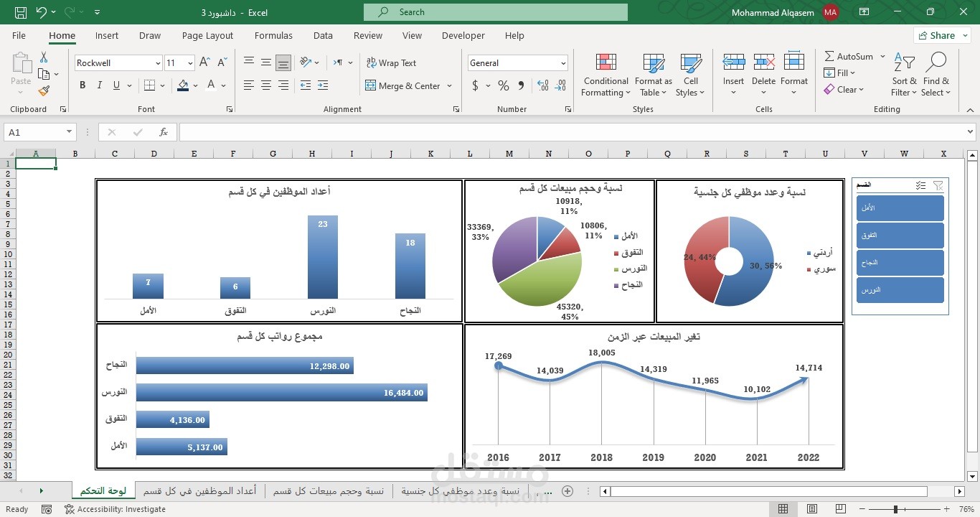Undo the last action

pyautogui.click(x=41, y=12)
